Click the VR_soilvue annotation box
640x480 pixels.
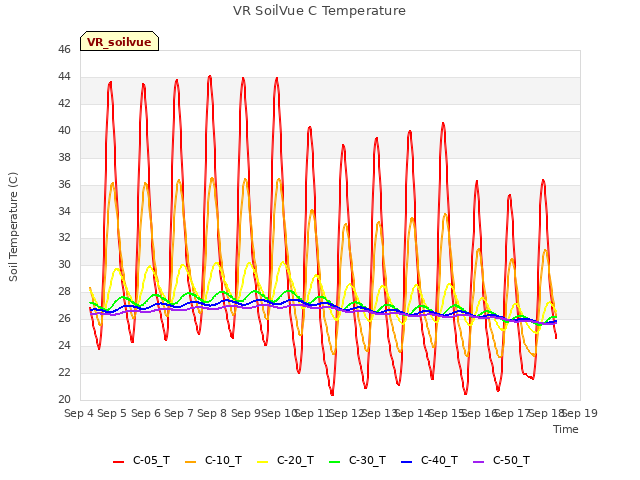[119, 41]
